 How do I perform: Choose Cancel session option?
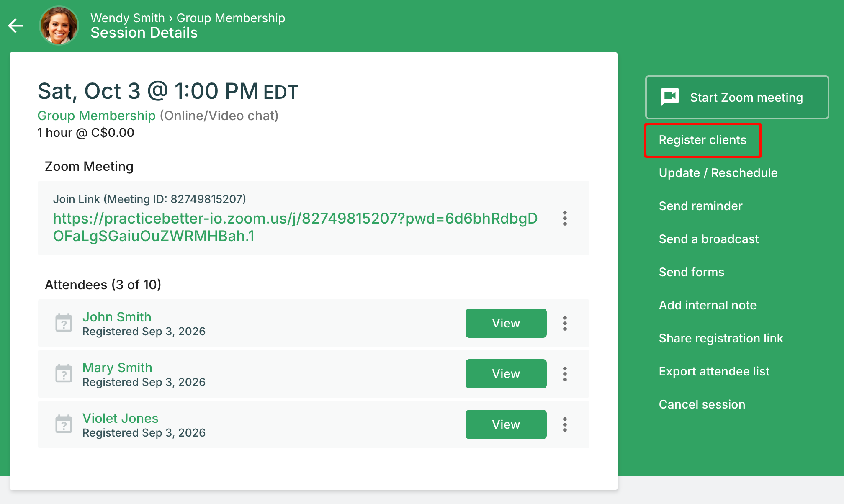(x=702, y=404)
